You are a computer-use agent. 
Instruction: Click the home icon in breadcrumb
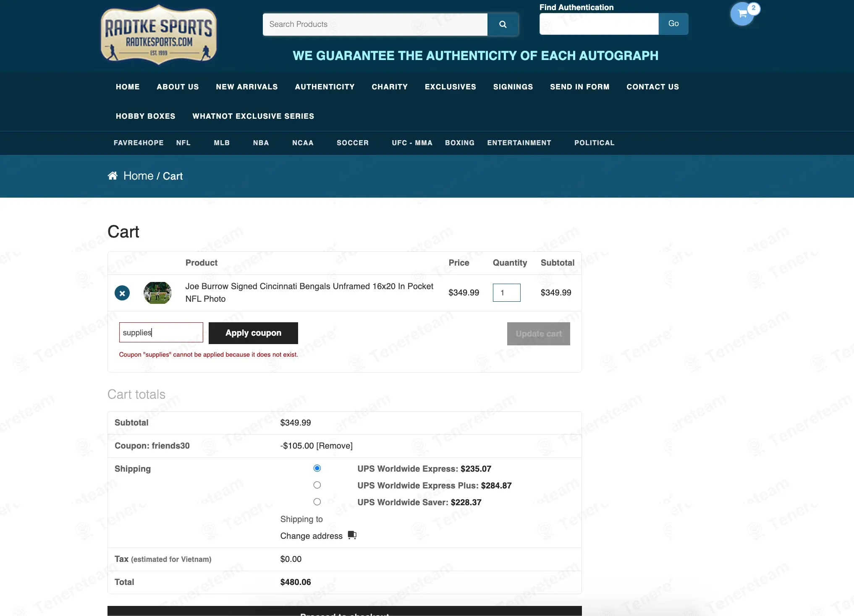click(x=113, y=176)
